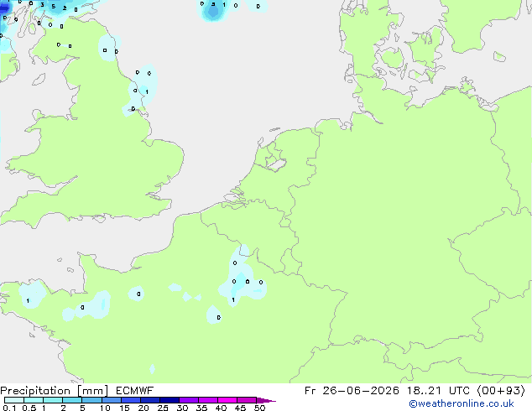Click the 'Precipitation [mm]' title text
Viewport: 532px width, 411px height.
(x=54, y=391)
